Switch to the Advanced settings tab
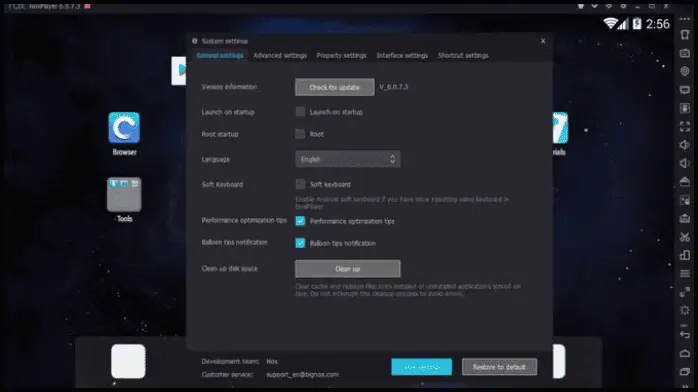 tap(280, 55)
